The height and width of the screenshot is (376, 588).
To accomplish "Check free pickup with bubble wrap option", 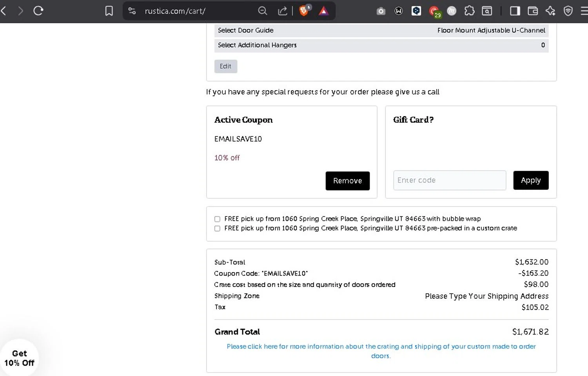I will (217, 219).
